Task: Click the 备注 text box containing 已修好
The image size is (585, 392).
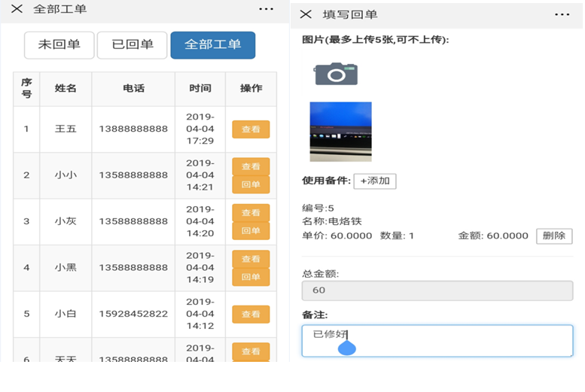Action: click(x=437, y=341)
